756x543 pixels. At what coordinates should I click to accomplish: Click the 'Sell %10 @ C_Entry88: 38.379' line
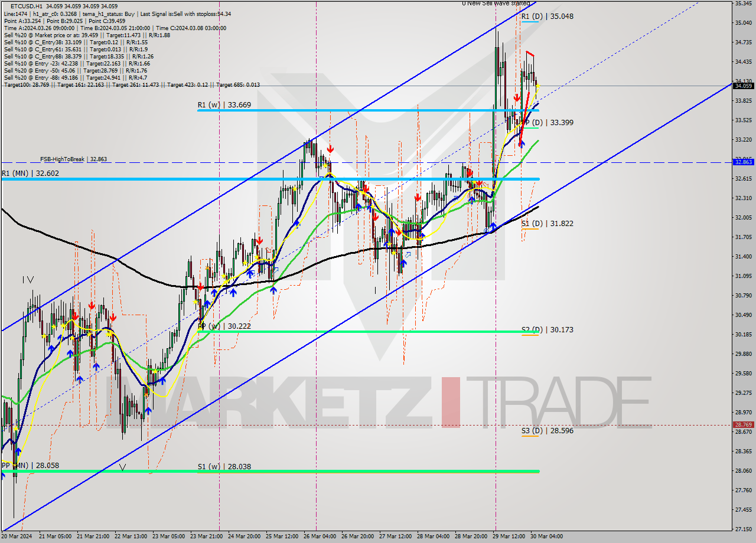[x=79, y=56]
